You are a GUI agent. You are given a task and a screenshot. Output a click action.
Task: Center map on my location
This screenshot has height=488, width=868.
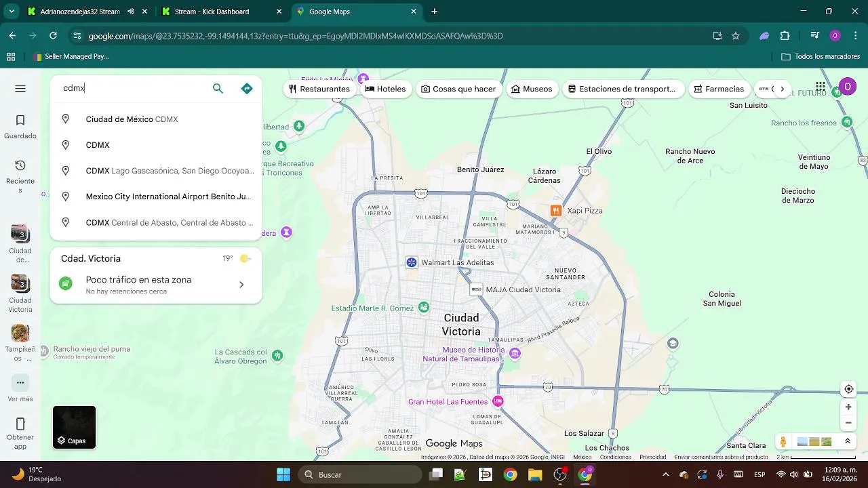click(x=848, y=389)
